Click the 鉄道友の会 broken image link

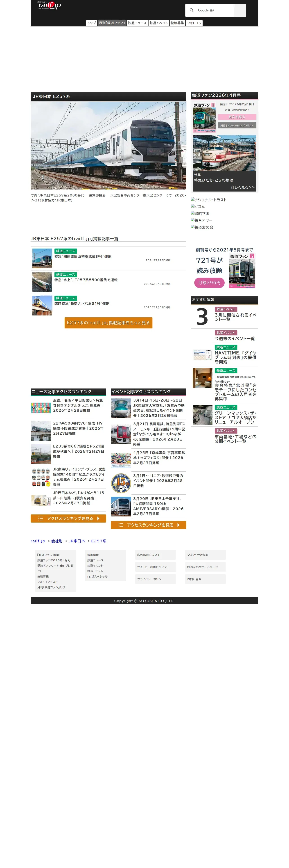[202, 227]
